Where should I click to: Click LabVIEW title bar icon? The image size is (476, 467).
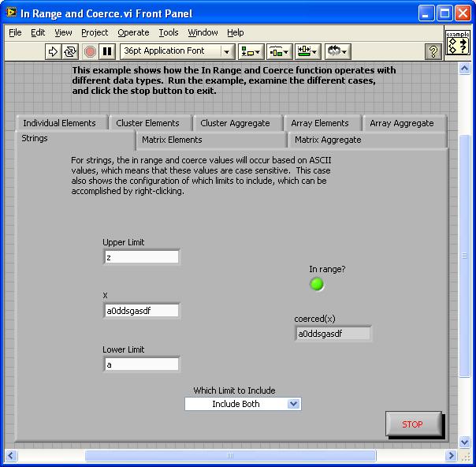pyautogui.click(x=11, y=13)
